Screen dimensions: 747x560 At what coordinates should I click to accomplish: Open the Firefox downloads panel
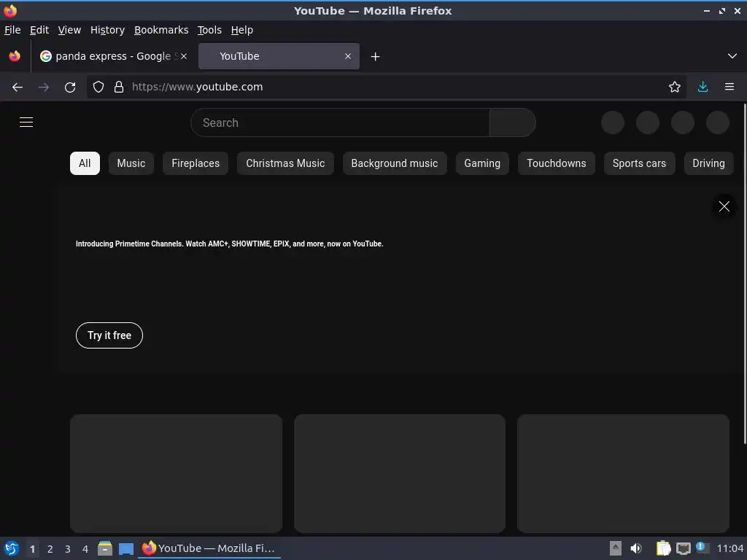703,87
